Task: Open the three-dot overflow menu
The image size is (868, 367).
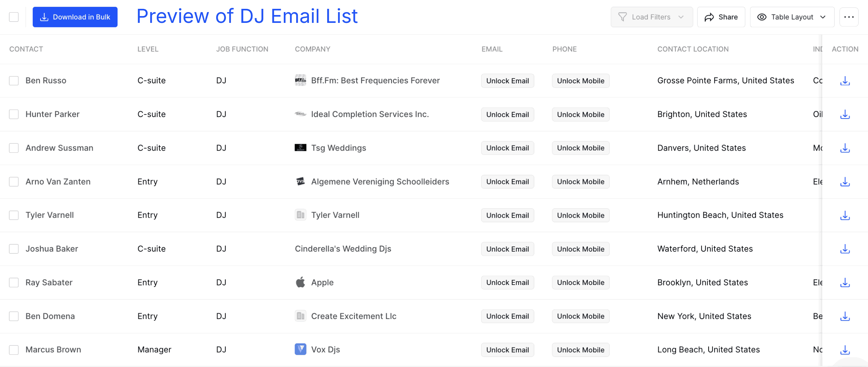Action: [849, 17]
